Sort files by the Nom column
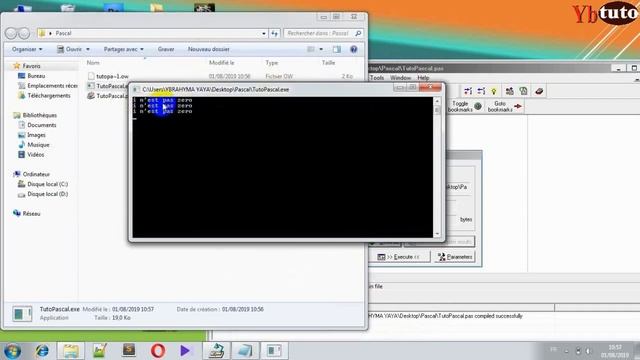The height and width of the screenshot is (360, 640). pyautogui.click(x=93, y=62)
